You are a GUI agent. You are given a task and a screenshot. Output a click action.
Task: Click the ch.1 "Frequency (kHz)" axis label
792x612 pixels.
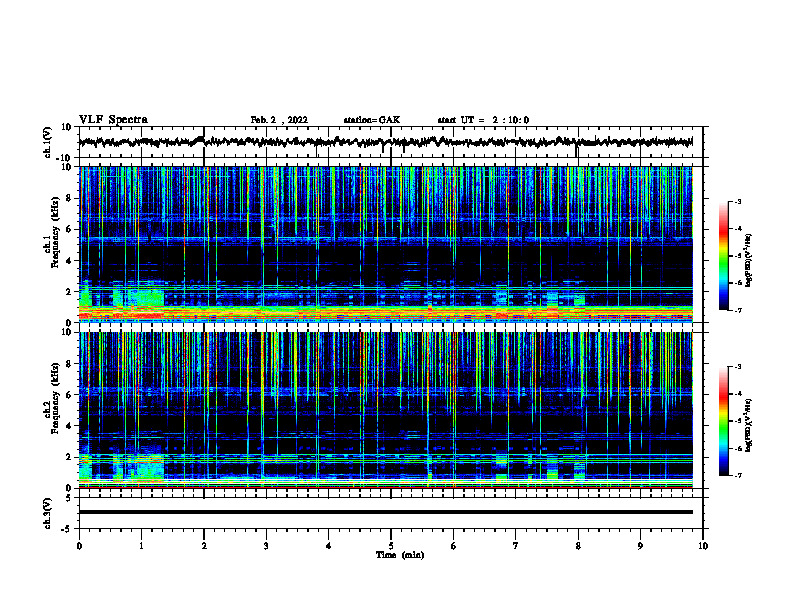coord(55,232)
